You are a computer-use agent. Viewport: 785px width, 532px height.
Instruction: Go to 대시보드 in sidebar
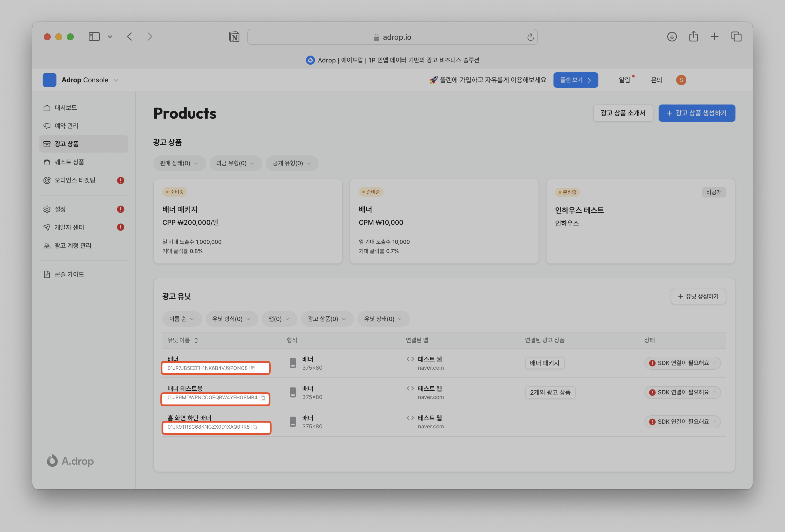tap(66, 108)
